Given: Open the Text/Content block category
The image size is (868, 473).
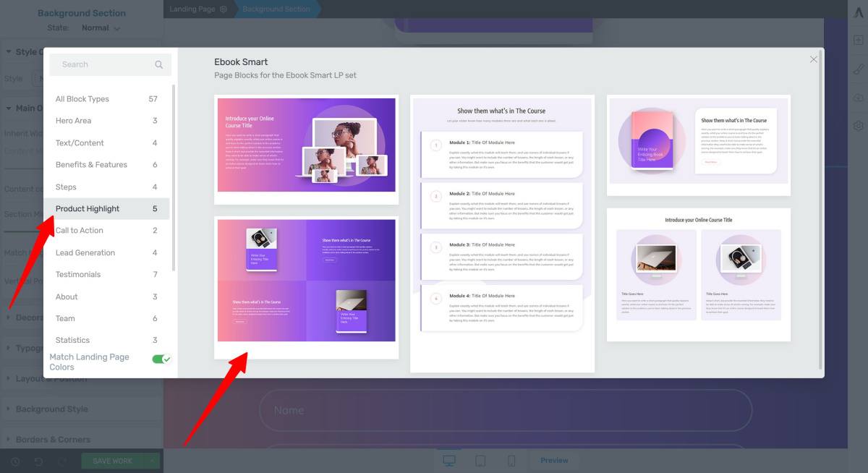Looking at the screenshot, I should [x=106, y=143].
